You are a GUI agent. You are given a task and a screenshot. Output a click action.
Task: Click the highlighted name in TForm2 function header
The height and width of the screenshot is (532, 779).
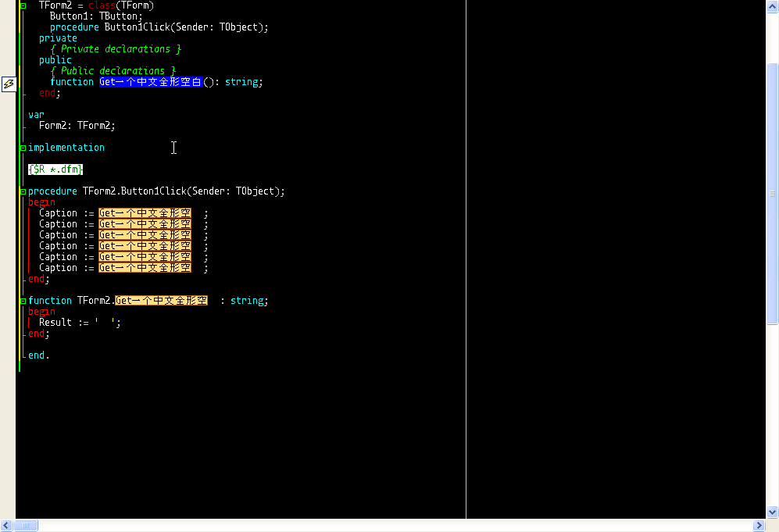click(162, 301)
